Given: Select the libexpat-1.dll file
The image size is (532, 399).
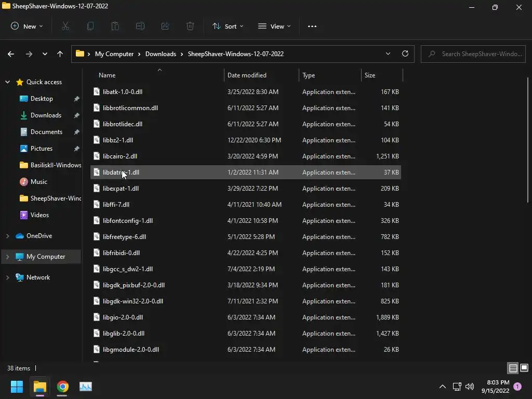Looking at the screenshot, I should (x=246, y=188).
